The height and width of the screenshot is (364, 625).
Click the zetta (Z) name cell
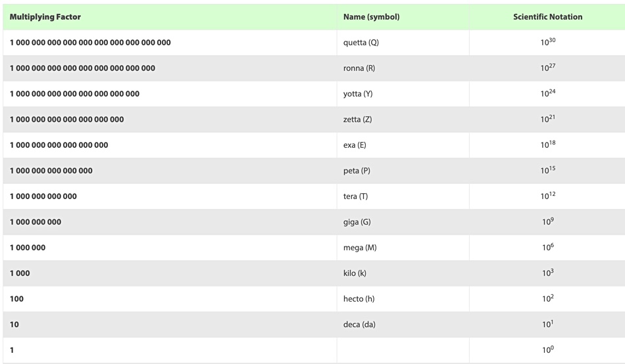(x=403, y=120)
